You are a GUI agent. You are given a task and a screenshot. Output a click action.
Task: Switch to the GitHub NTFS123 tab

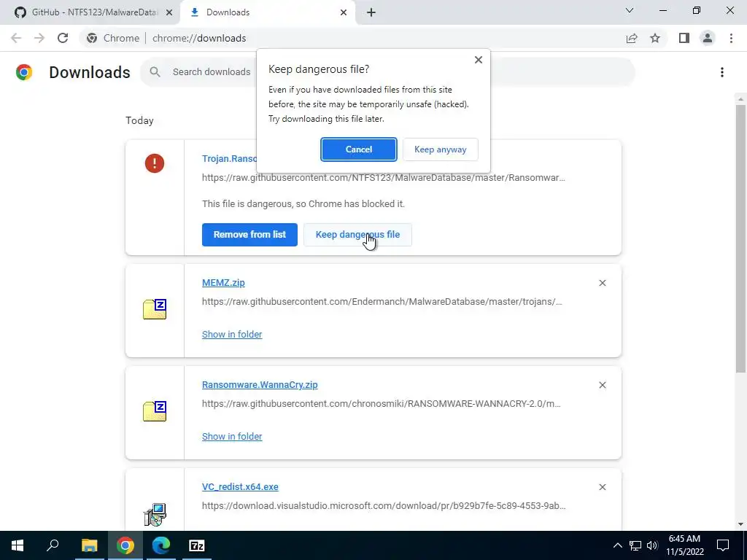[x=90, y=12]
